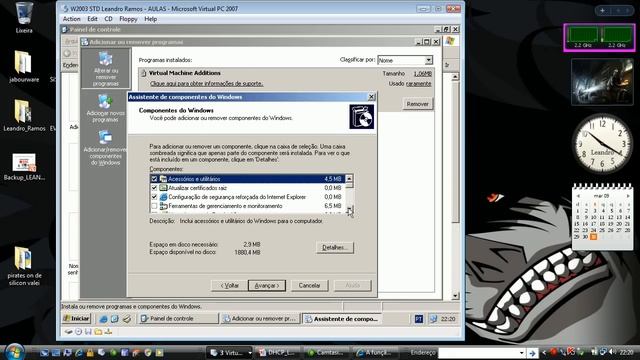Image resolution: width=640 pixels, height=360 pixels.
Task: Click the Virtual PC CD drive status icon
Action: (x=78, y=332)
